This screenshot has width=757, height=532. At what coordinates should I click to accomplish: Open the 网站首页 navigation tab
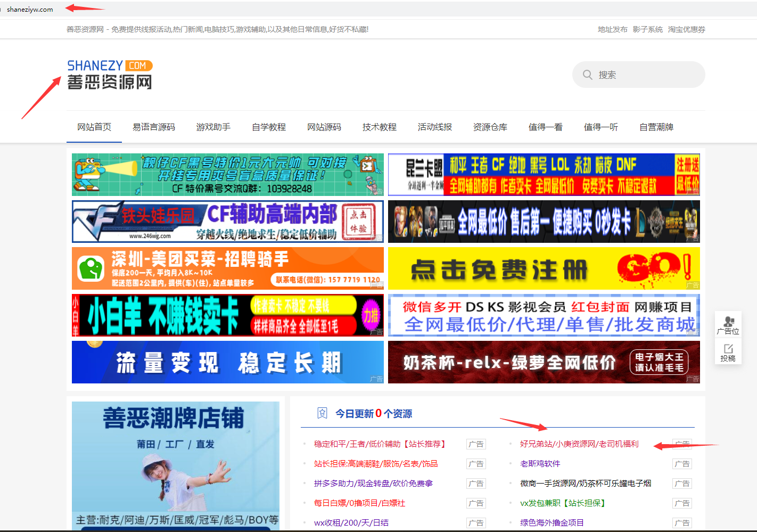click(x=94, y=127)
